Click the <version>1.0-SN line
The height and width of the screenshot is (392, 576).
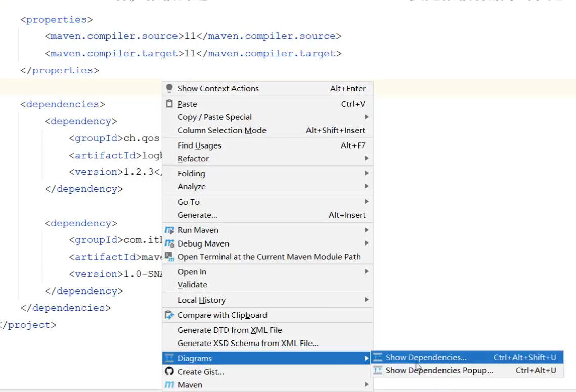click(x=115, y=274)
